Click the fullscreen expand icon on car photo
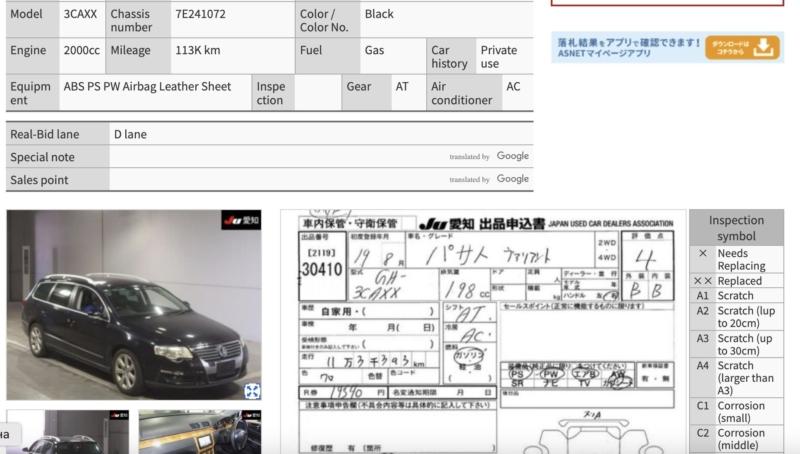The image size is (800, 454). [x=252, y=391]
